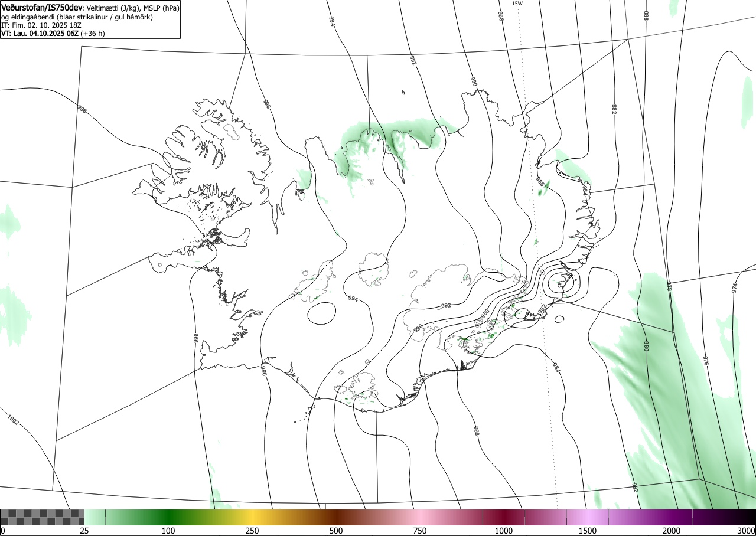Click the 3000 label on the color scale
Viewport: 756px width, 536px height.
746,531
